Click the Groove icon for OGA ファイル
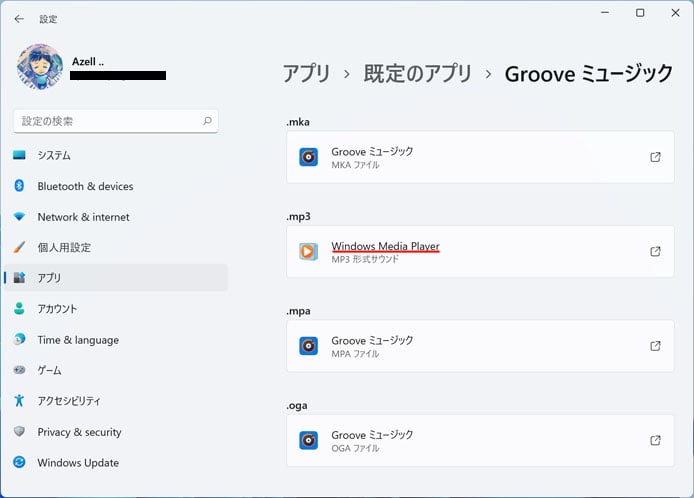The height and width of the screenshot is (498, 694). coord(308,440)
